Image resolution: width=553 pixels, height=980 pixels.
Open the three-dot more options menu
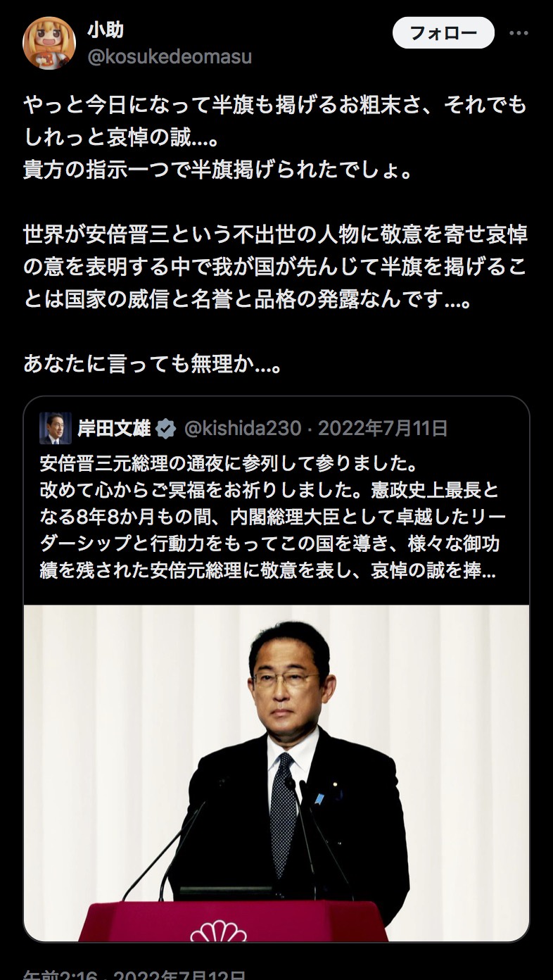[519, 32]
